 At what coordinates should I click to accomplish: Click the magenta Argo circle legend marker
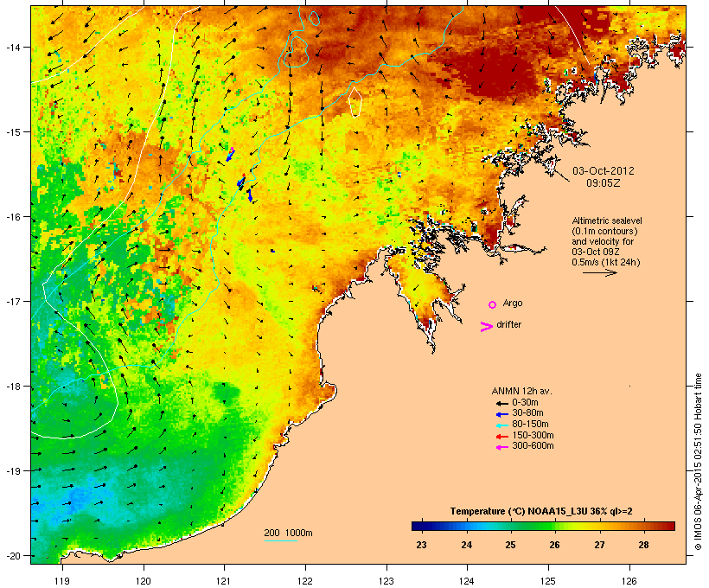(x=493, y=304)
